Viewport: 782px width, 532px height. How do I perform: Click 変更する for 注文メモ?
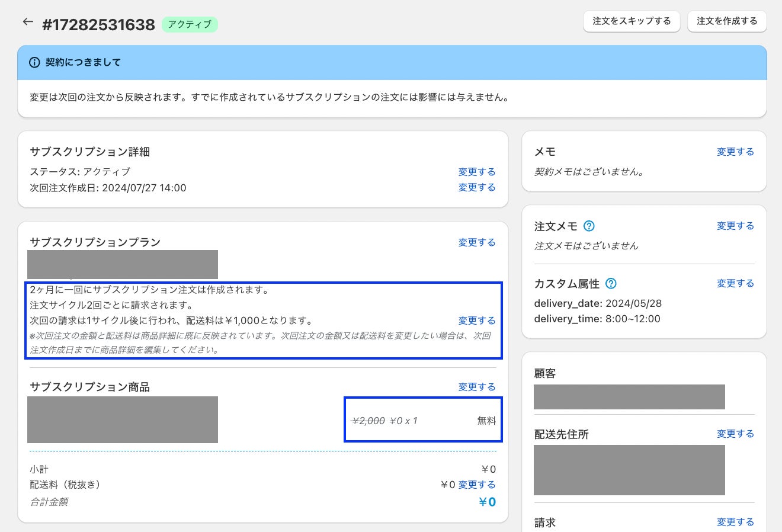pyautogui.click(x=735, y=226)
